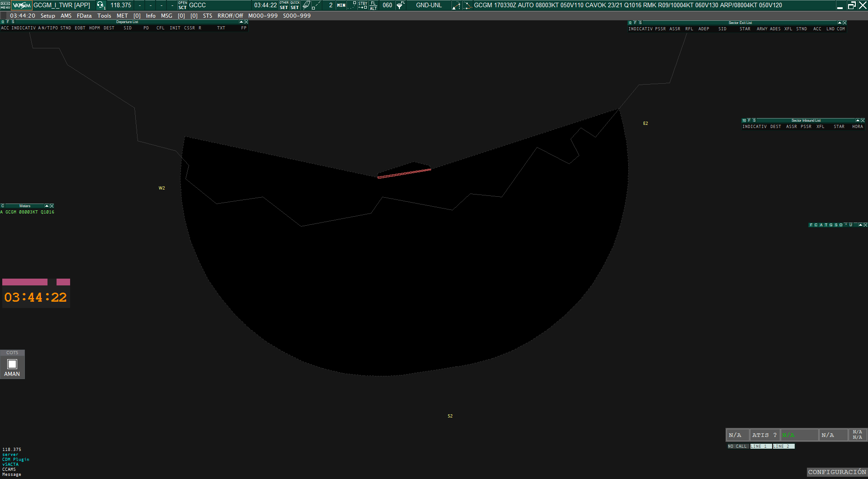
Task: Click the FL altitude filter funnel icon
Action: pyautogui.click(x=401, y=5)
